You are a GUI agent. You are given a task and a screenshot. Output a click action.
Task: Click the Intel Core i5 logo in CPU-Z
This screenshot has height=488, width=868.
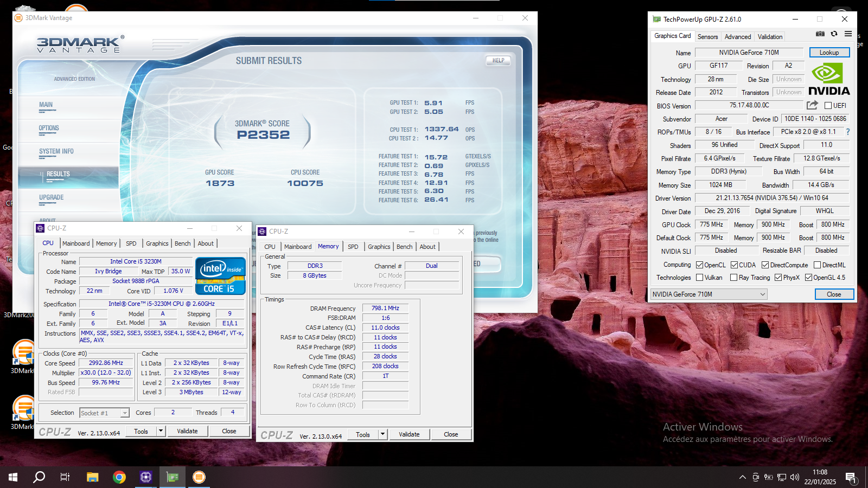point(220,276)
